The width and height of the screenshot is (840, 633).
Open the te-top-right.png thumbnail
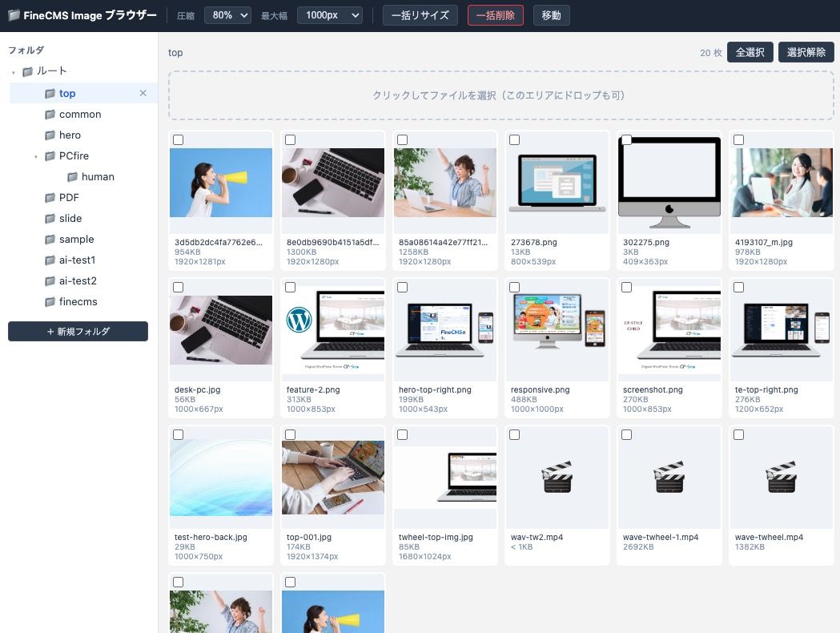[781, 330]
